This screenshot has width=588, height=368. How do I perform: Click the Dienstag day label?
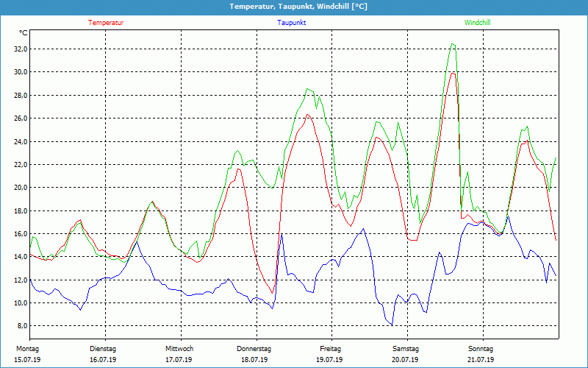coord(103,349)
